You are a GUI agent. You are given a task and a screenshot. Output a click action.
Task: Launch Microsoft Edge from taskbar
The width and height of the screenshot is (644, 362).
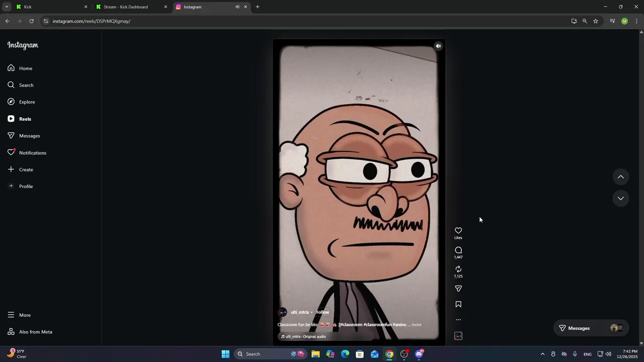click(345, 354)
